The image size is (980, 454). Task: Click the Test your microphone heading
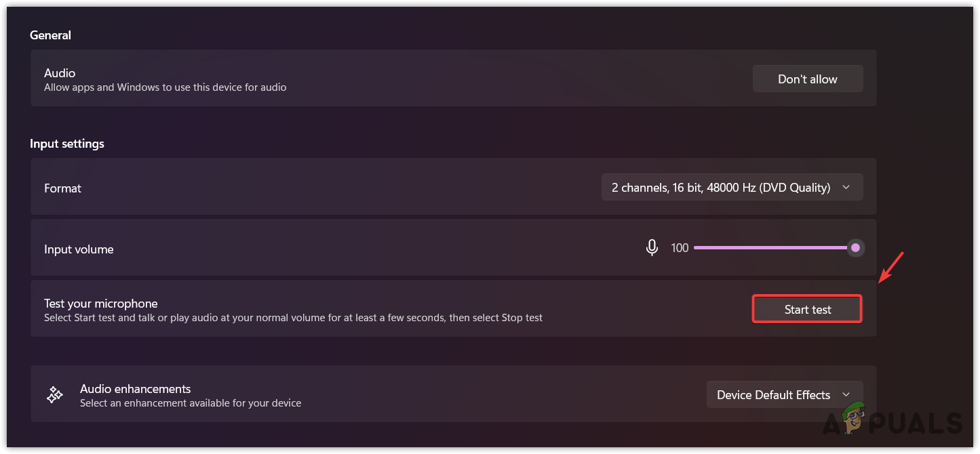coord(101,304)
